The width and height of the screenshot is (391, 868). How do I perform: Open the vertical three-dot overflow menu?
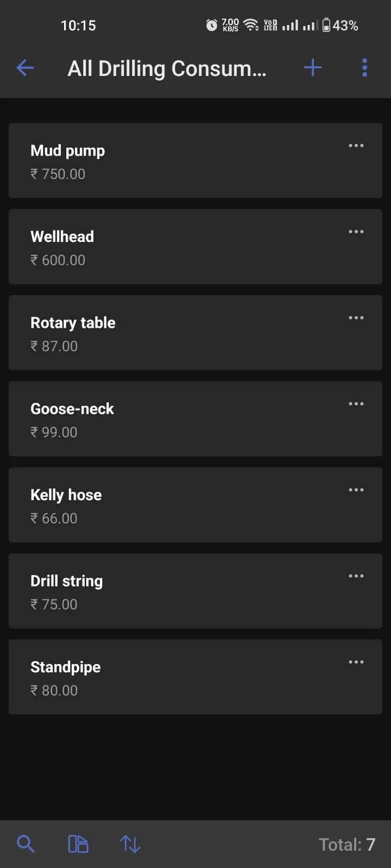tap(364, 68)
